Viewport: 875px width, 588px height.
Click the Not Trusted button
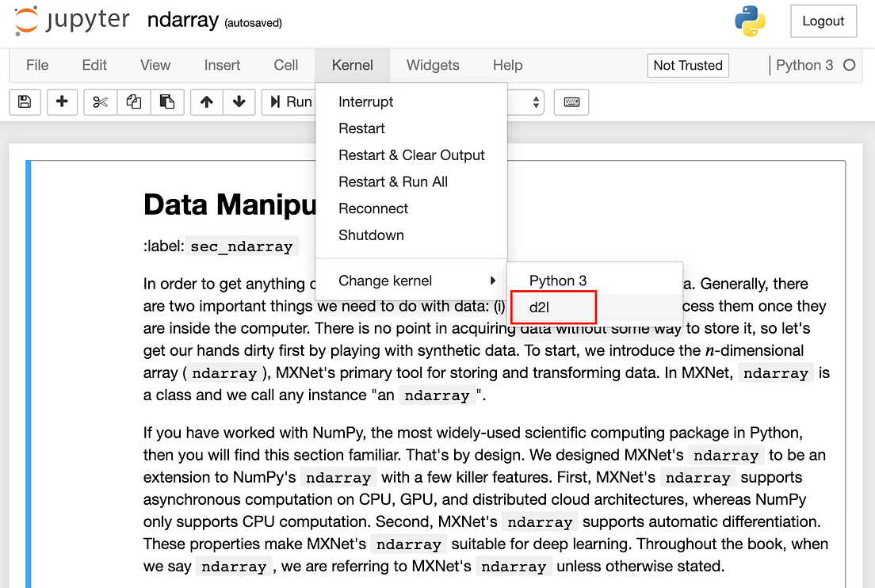[x=687, y=65]
